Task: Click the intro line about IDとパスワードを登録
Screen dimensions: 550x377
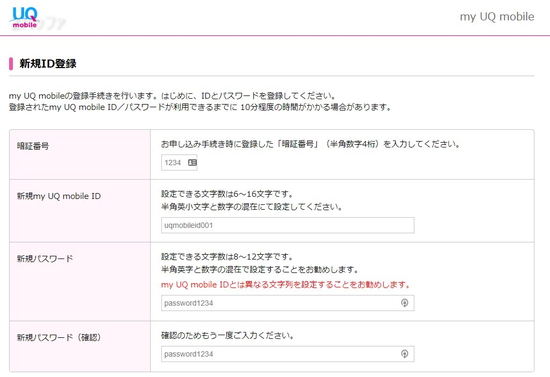Action: [172, 96]
